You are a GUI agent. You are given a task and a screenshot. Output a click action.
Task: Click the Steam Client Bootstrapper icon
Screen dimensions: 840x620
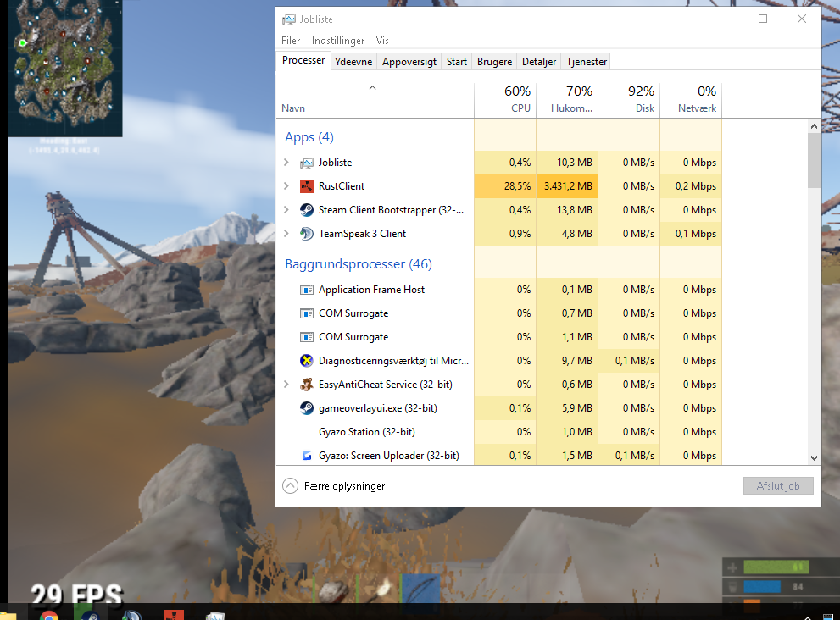(x=307, y=210)
